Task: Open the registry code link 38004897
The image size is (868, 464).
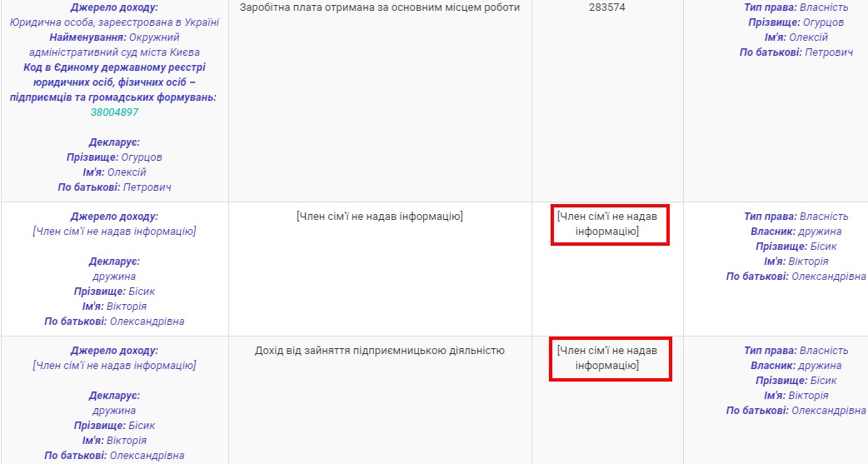Action: [x=114, y=112]
